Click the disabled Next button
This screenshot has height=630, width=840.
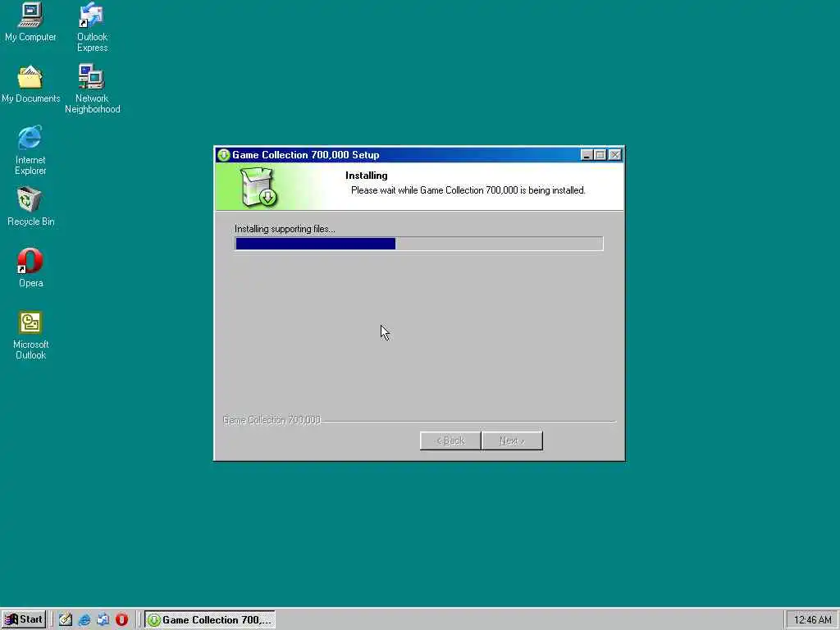coord(512,441)
